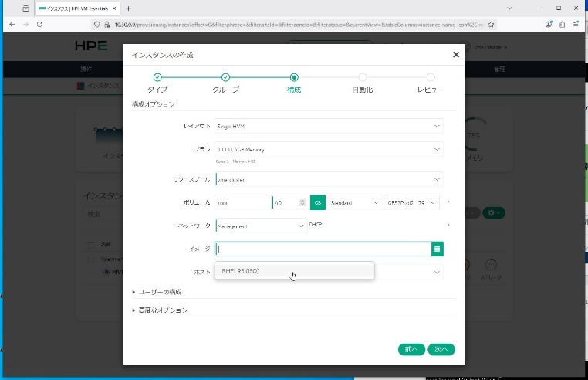Viewport: 588px width, 380px height.
Task: Open a new browser tab
Action: tap(128, 8)
